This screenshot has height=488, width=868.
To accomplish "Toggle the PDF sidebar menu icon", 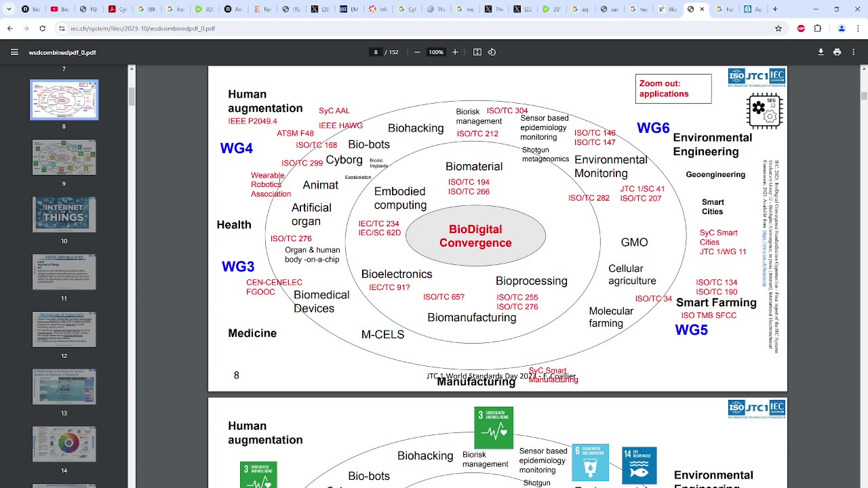I will tap(14, 52).
